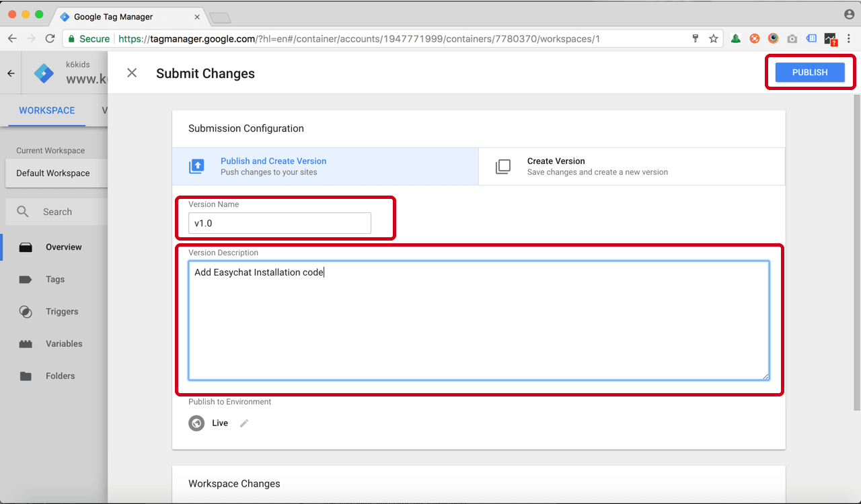Click the page vertical scrollbar
The image size is (861, 504).
coord(857,252)
